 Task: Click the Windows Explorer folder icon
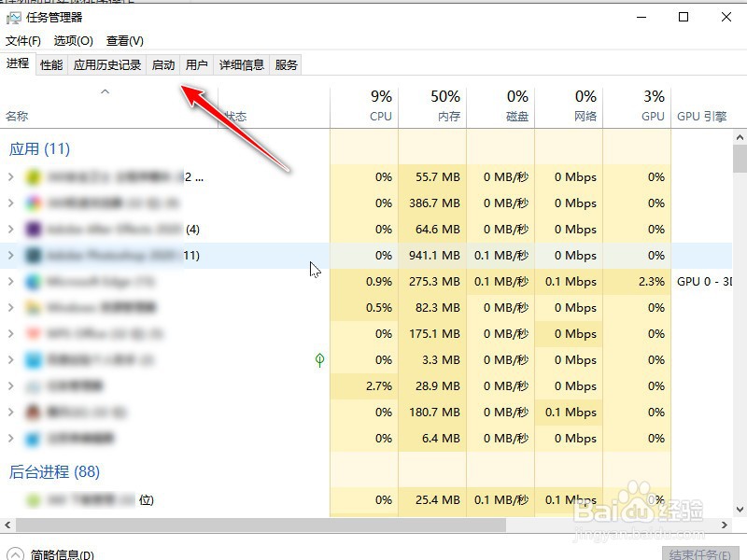point(31,307)
